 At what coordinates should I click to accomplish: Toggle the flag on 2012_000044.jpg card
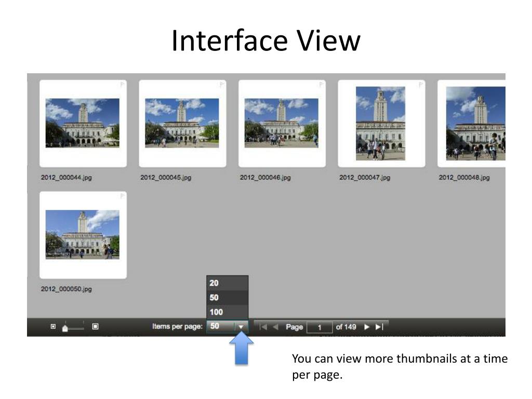pyautogui.click(x=123, y=85)
